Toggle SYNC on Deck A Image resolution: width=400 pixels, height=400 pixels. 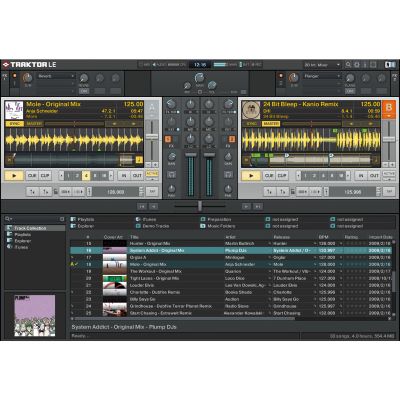15,124
